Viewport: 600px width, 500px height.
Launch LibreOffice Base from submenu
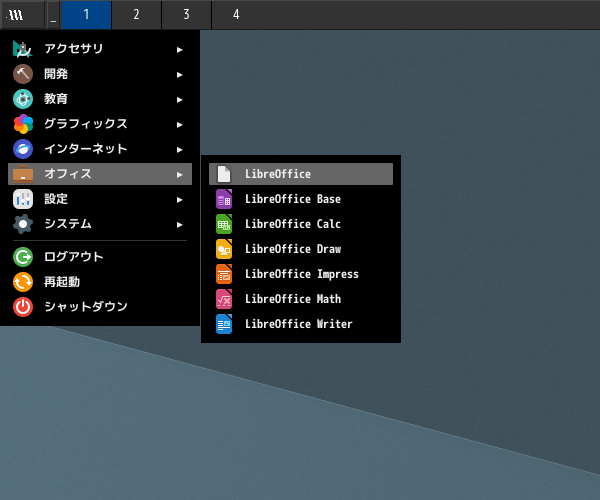tap(301, 199)
